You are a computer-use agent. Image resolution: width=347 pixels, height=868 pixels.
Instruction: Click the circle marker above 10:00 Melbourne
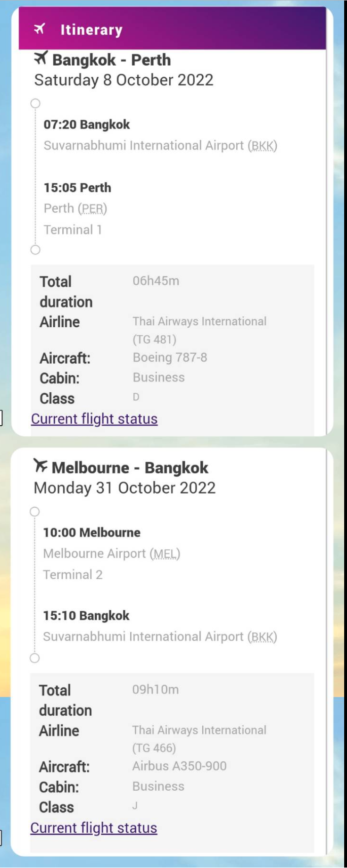(35, 512)
